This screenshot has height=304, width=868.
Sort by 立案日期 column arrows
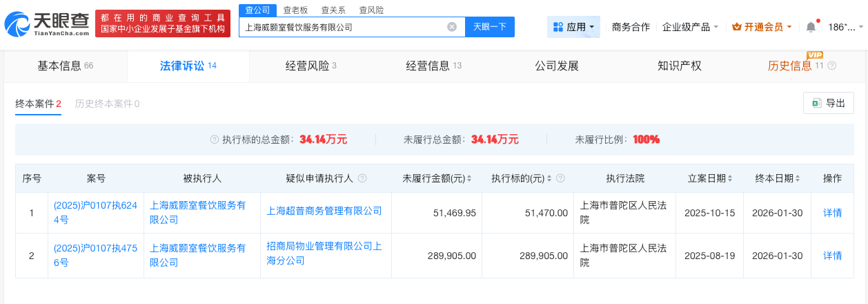(730, 178)
